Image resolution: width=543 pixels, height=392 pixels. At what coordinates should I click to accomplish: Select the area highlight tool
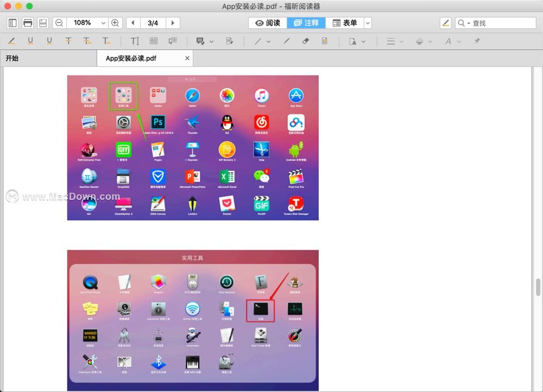click(x=325, y=41)
